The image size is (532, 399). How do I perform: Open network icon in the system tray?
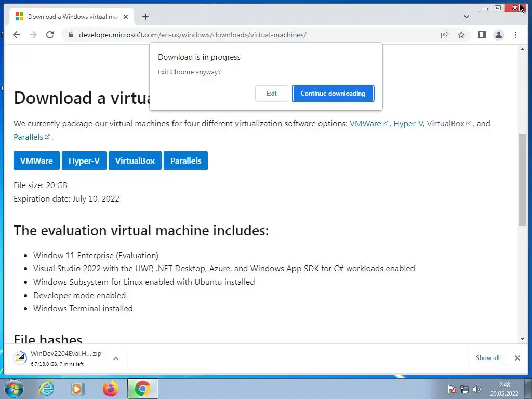coord(464,389)
